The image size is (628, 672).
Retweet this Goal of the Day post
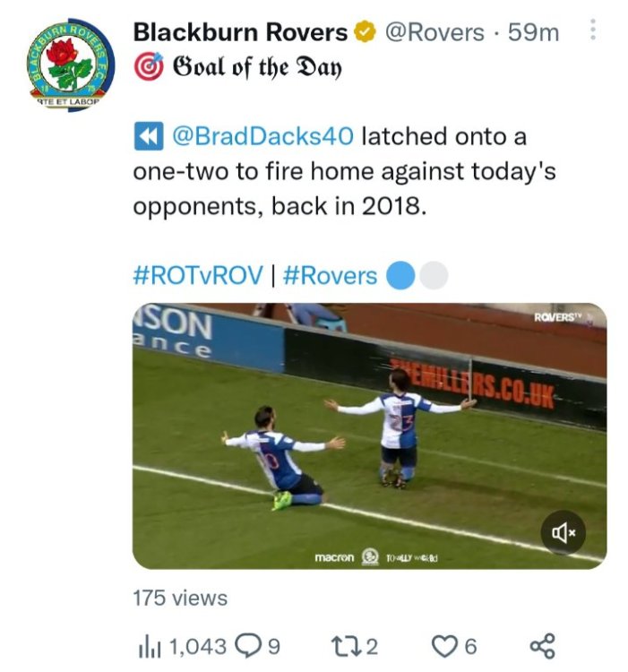click(344, 645)
